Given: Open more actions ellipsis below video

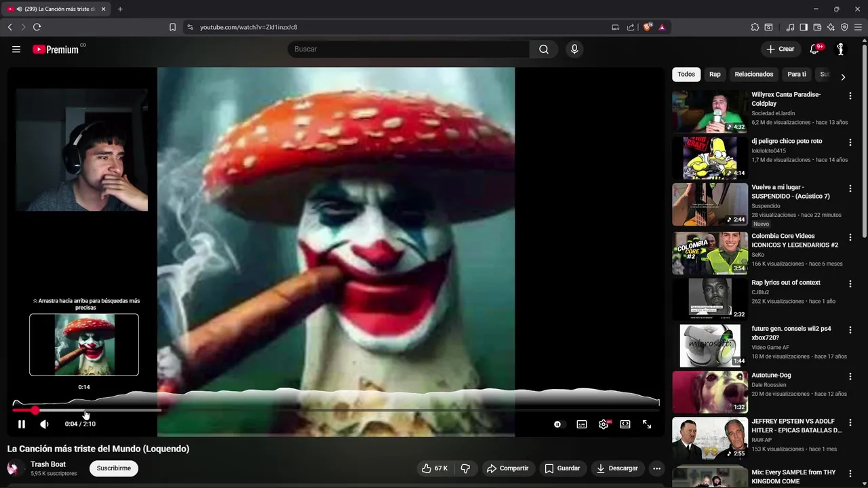Looking at the screenshot, I should (x=656, y=468).
